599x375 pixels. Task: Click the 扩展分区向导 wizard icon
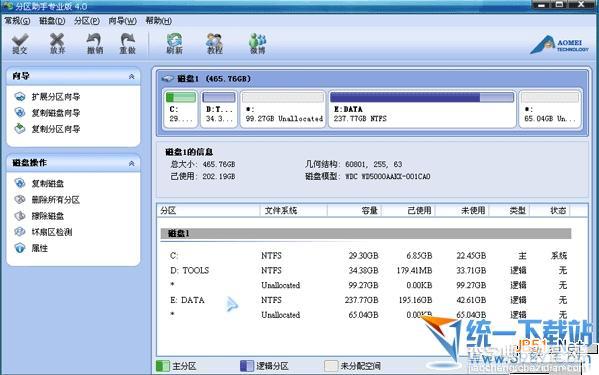(20, 97)
